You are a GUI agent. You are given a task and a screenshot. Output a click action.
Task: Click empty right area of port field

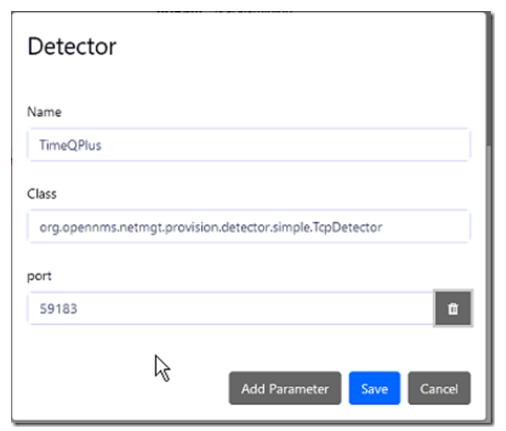coord(267,308)
